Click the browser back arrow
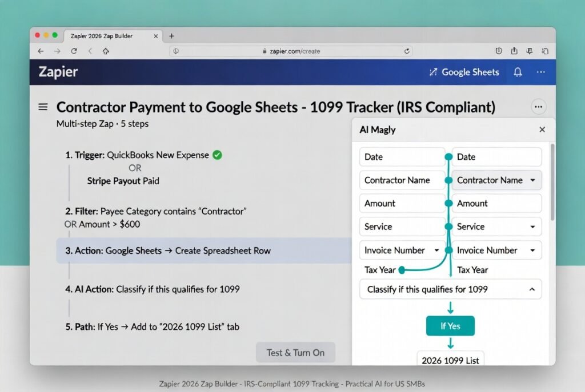Image resolution: width=585 pixels, height=392 pixels. pyautogui.click(x=40, y=51)
